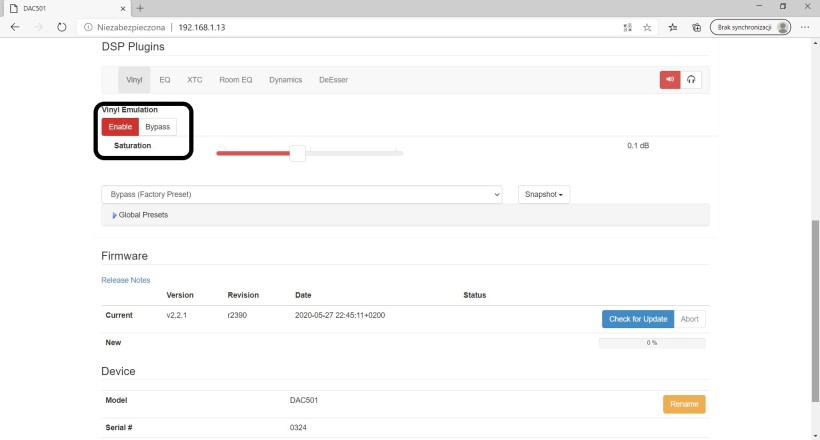The width and height of the screenshot is (820, 440).
Task: Switch to the Vinyl plugin tab
Action: tap(134, 80)
